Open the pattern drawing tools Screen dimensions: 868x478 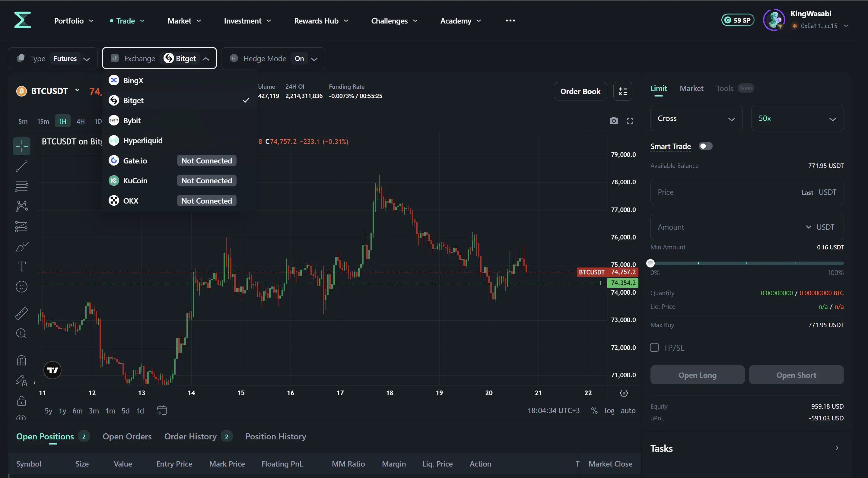pos(21,206)
